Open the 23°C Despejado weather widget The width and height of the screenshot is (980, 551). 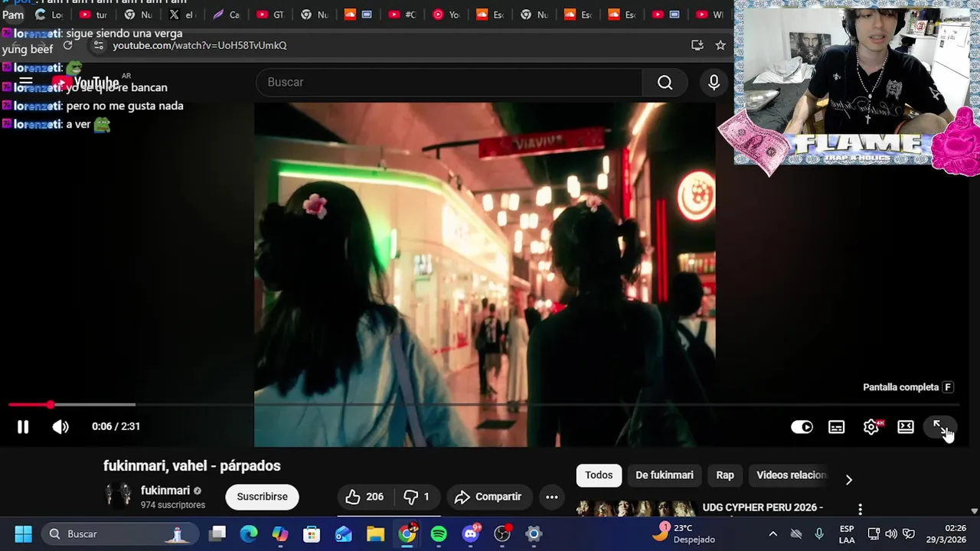coord(684,533)
